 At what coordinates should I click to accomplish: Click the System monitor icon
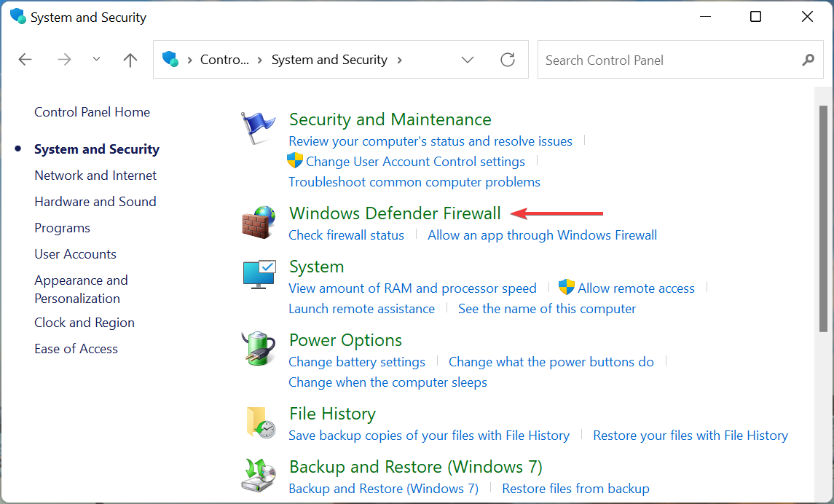[x=259, y=274]
